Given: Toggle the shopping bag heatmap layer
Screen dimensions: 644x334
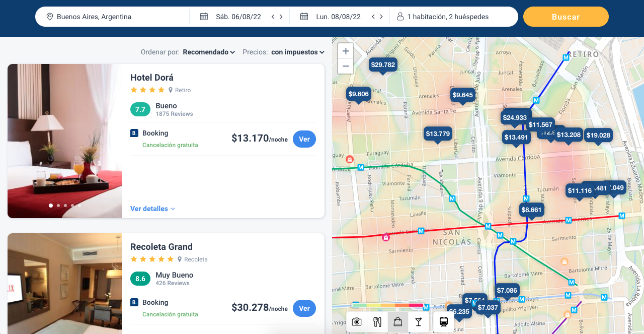Looking at the screenshot, I should [x=398, y=322].
